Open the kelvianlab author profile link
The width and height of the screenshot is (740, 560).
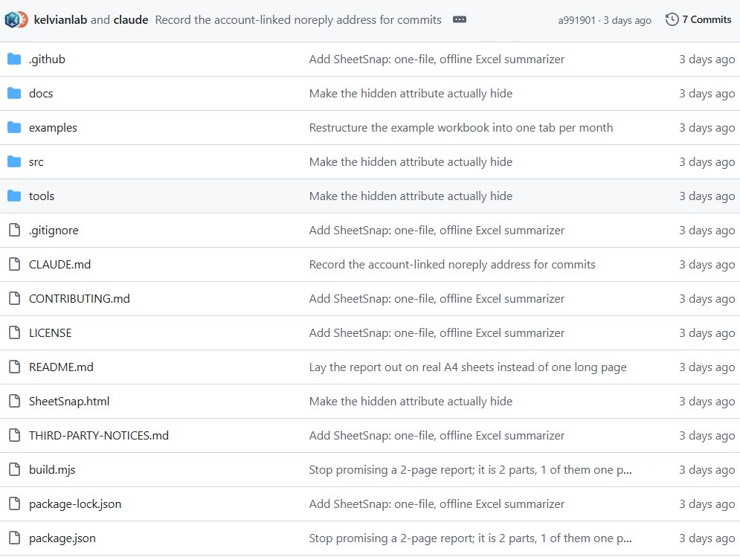point(60,20)
